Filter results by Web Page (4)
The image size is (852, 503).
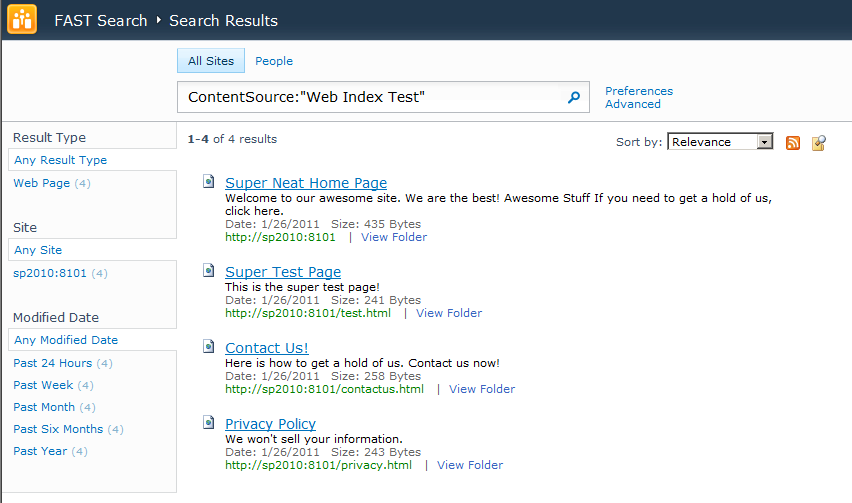point(52,183)
